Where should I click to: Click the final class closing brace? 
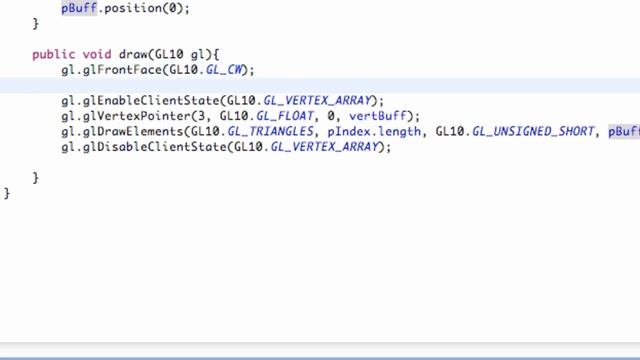7,193
